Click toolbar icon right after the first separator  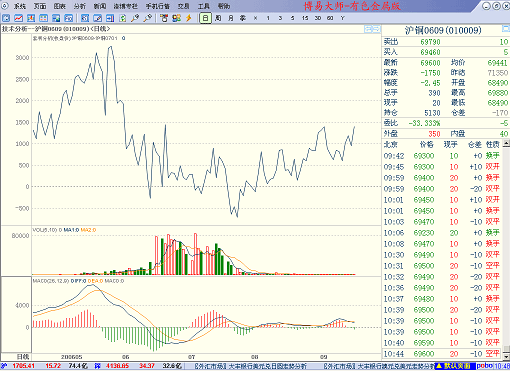(85, 18)
